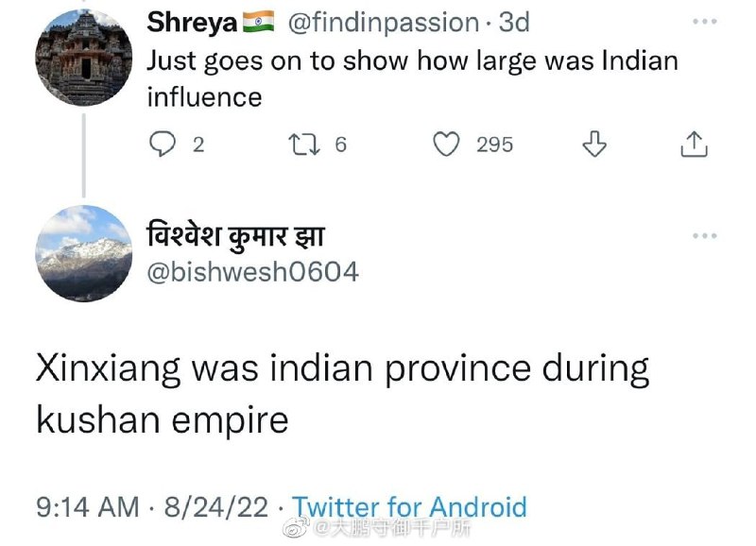
Task: Click the Twitter for Android link
Action: (x=408, y=506)
